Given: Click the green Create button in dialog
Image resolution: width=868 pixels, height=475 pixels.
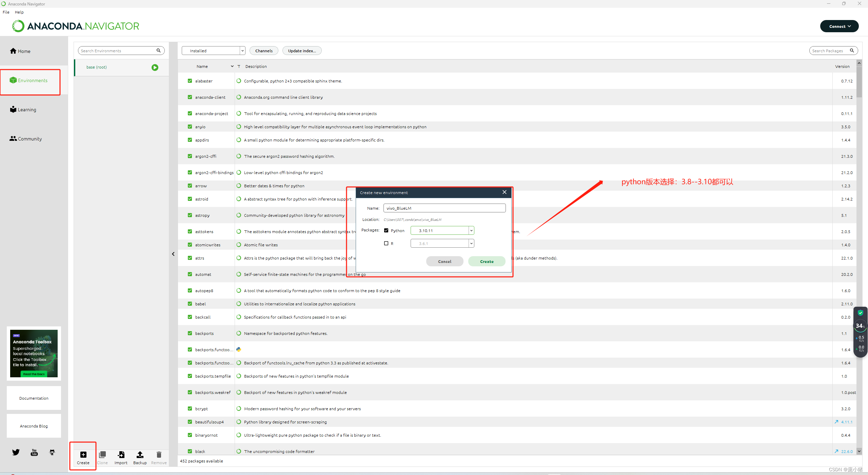Looking at the screenshot, I should pos(487,262).
